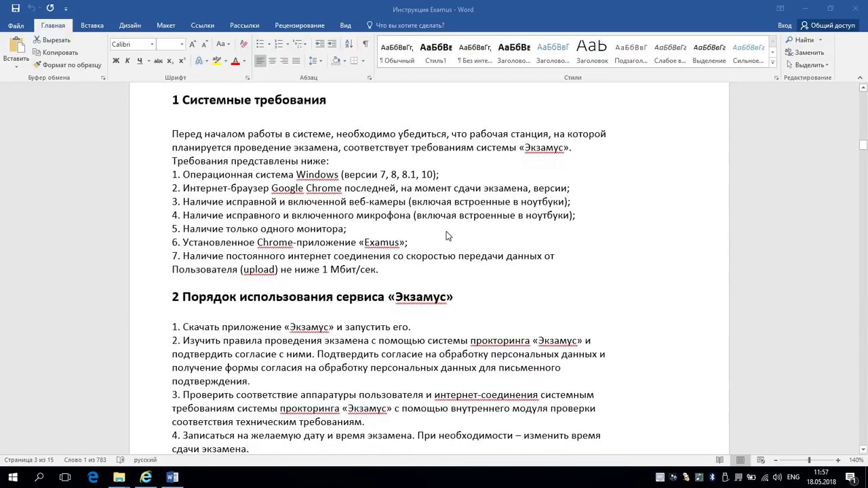Viewport: 868px width, 488px height.
Task: Expand the Styles gallery more arrow
Action: 772,62
